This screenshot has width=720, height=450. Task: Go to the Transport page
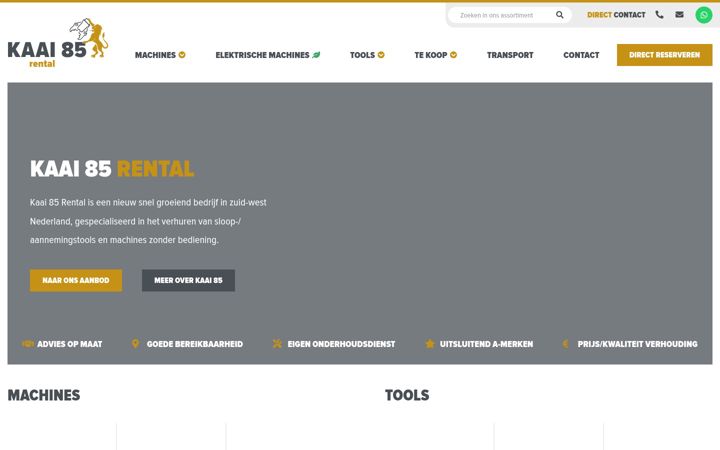510,55
